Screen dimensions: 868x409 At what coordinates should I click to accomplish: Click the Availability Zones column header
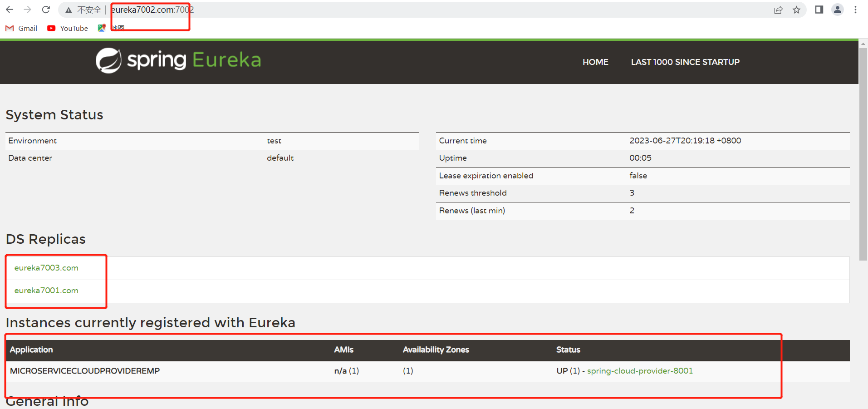pos(436,350)
